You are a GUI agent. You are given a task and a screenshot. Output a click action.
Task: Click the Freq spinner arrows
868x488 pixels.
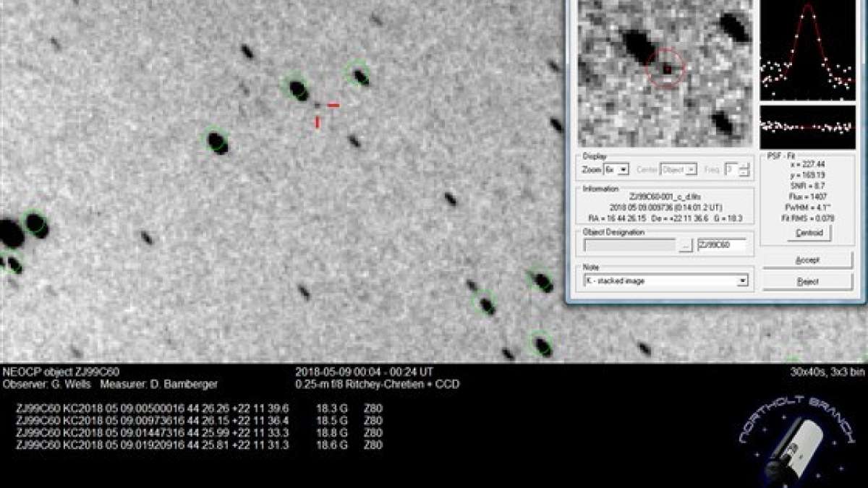pos(744,169)
